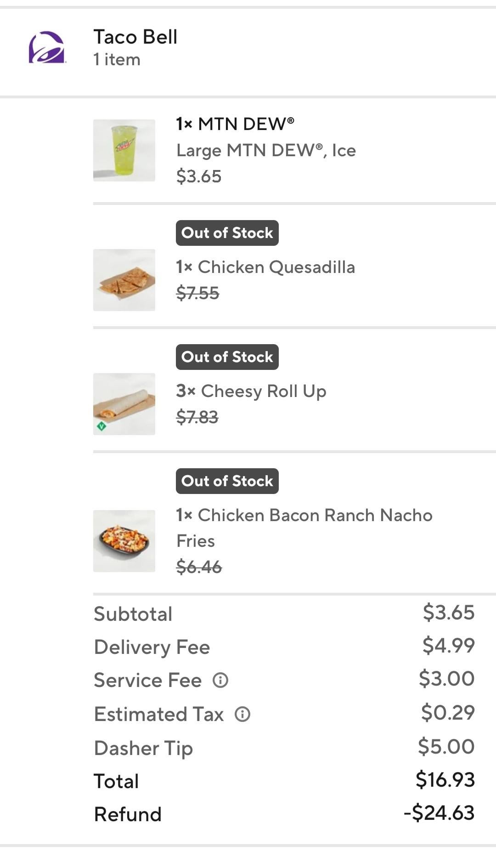Open the MTN DEW drink thumbnail
This screenshot has width=496, height=868.
[124, 150]
